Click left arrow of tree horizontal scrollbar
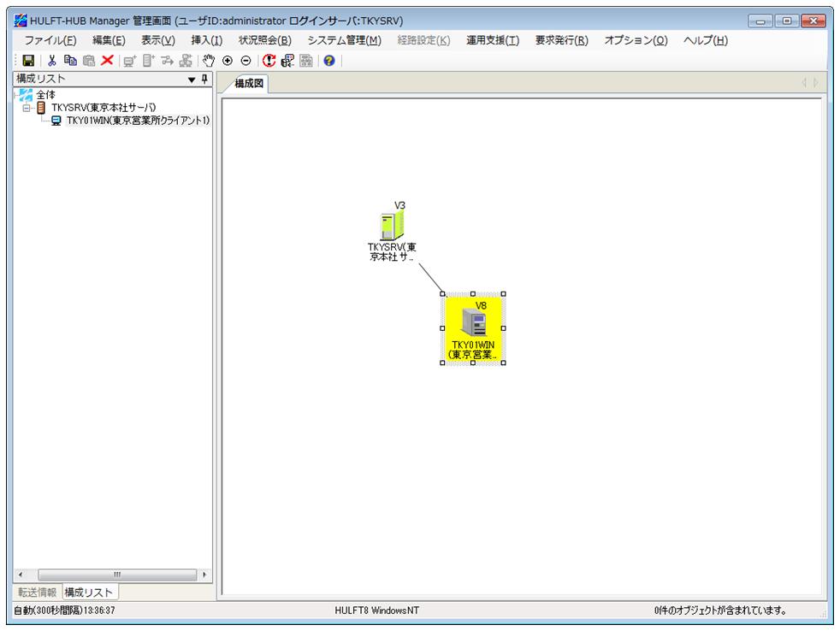 tap(21, 575)
